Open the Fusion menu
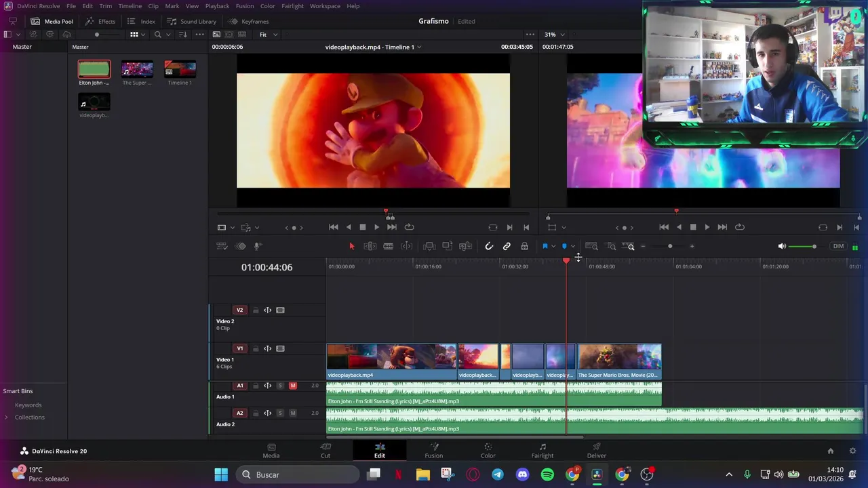 (x=245, y=6)
